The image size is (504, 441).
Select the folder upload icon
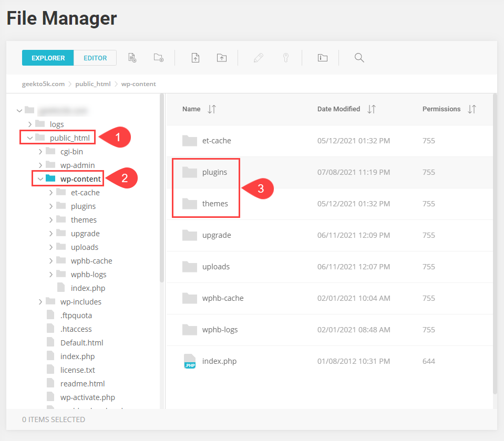(x=221, y=58)
